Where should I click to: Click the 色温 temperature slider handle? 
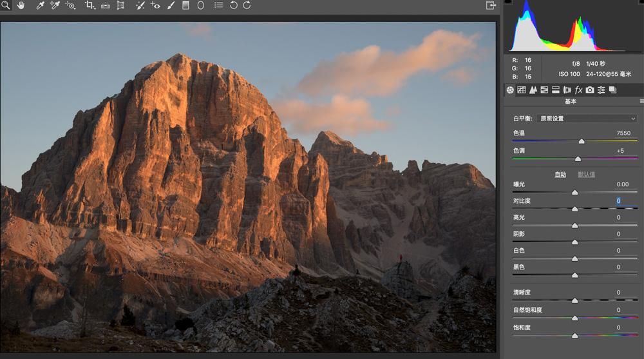(x=582, y=141)
